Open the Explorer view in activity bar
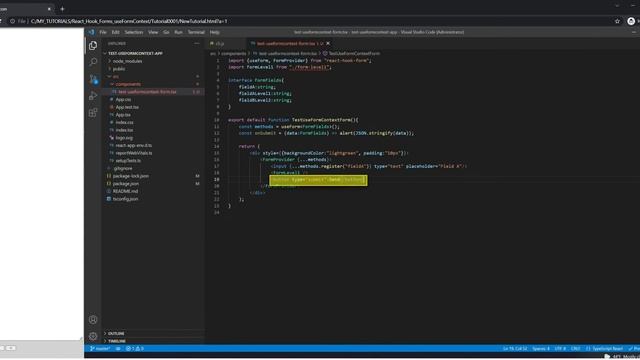The image size is (640, 360). (x=93, y=46)
